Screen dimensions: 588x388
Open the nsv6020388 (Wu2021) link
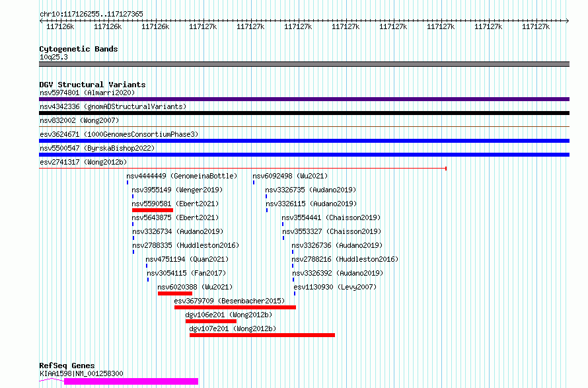(x=195, y=287)
